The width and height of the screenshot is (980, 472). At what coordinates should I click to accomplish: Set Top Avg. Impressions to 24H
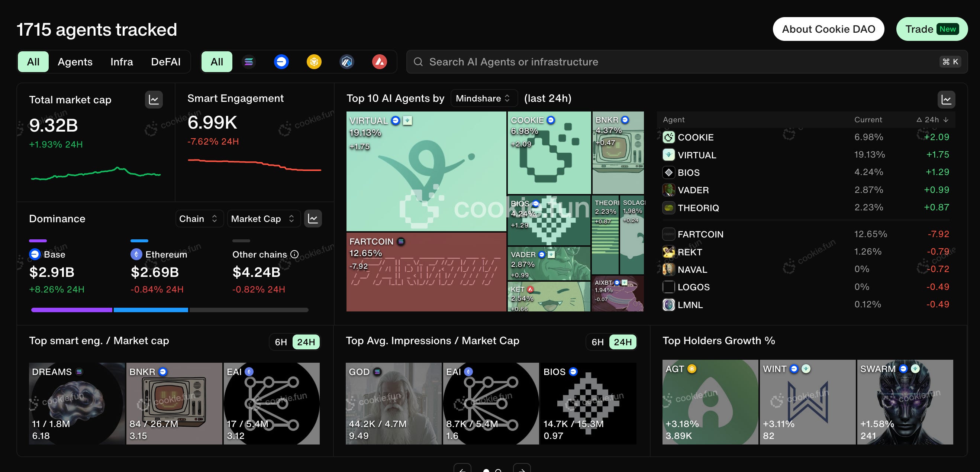[x=622, y=342]
